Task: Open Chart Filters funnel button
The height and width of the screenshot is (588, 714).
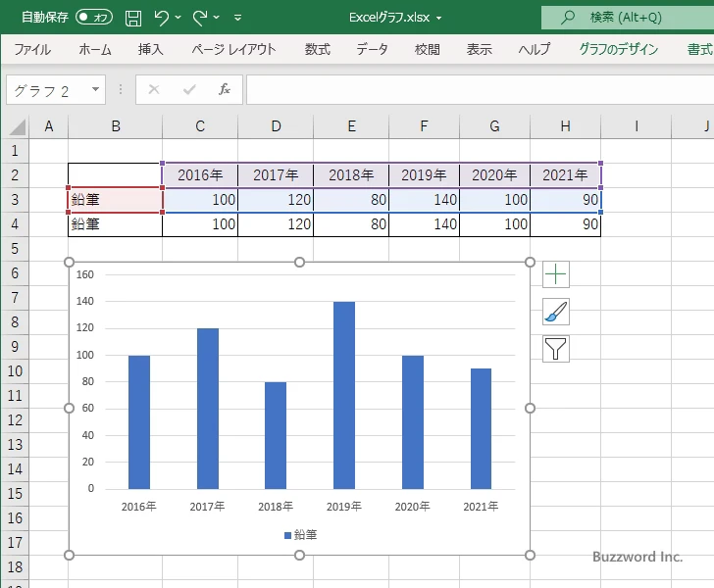Action: (555, 349)
